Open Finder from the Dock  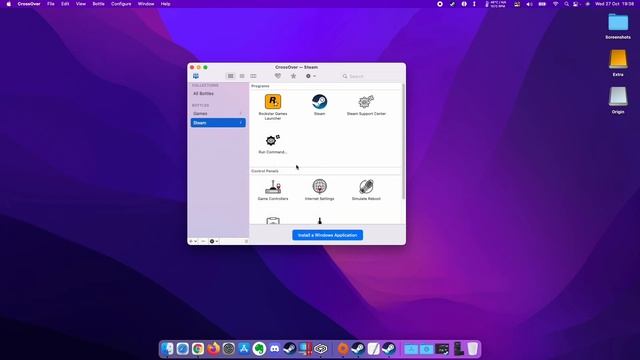click(167, 349)
